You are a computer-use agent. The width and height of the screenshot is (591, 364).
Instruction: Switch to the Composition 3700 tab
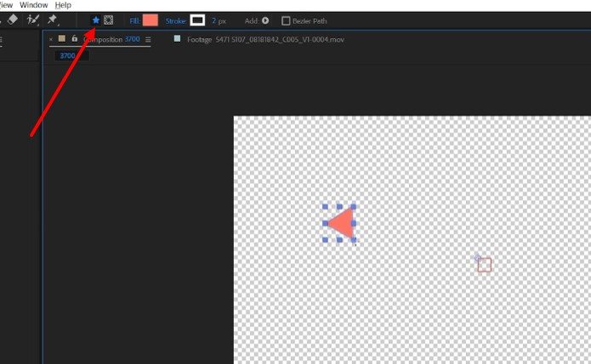[111, 39]
